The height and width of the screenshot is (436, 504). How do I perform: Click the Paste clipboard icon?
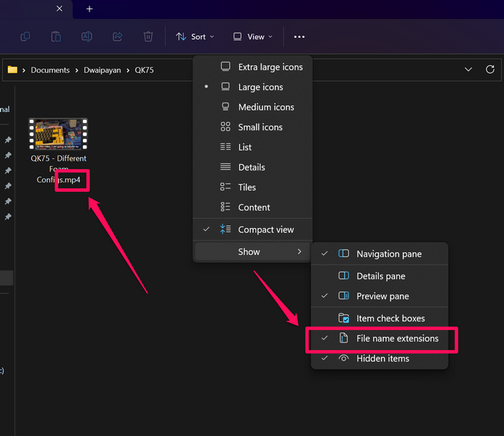tap(56, 36)
